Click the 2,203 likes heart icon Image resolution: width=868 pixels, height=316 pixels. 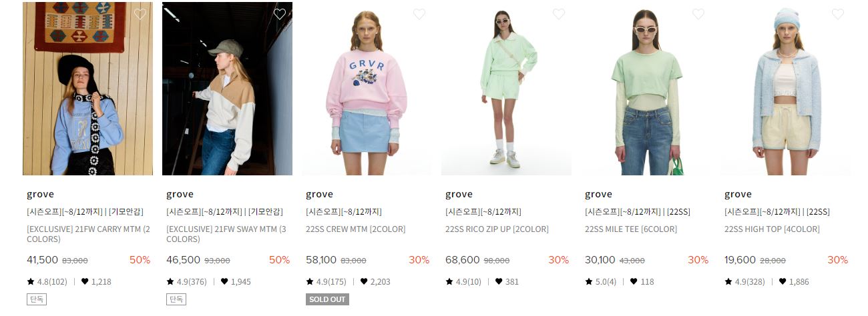pos(364,281)
